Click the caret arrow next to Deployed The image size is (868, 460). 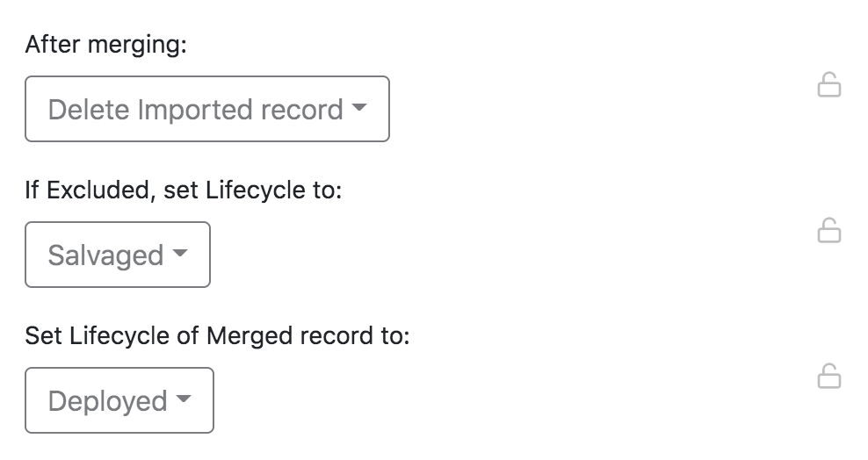tap(183, 400)
